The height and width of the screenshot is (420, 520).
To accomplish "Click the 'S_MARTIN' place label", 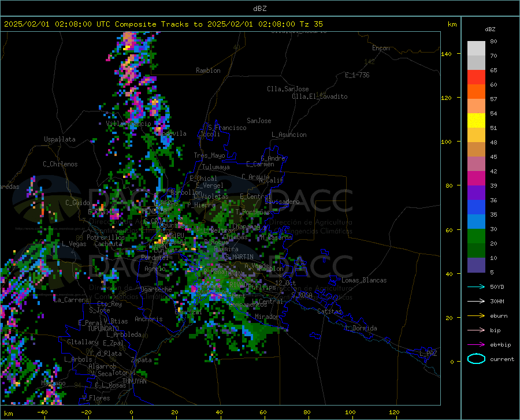I will pos(239,257).
